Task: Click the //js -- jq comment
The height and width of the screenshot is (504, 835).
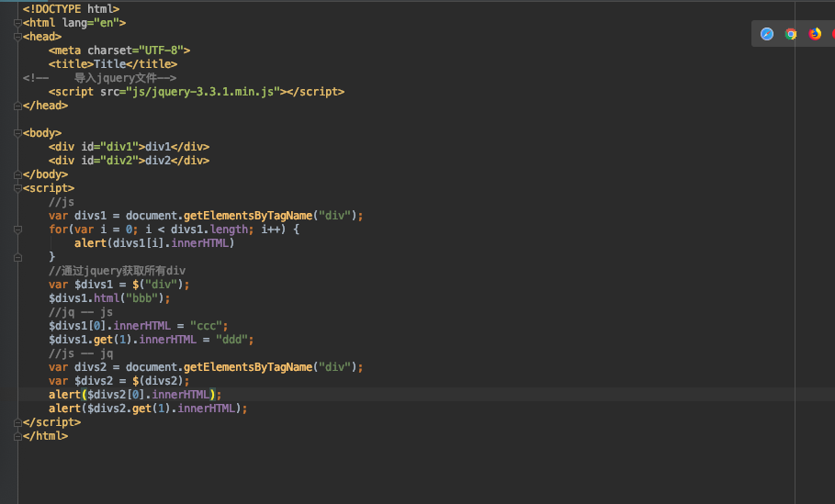Action: click(x=81, y=353)
